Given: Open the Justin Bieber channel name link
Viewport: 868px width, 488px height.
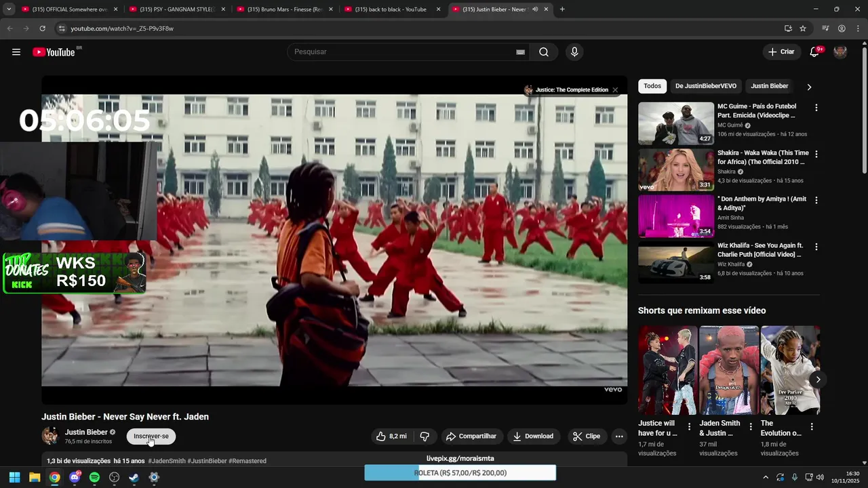Looking at the screenshot, I should (86, 432).
